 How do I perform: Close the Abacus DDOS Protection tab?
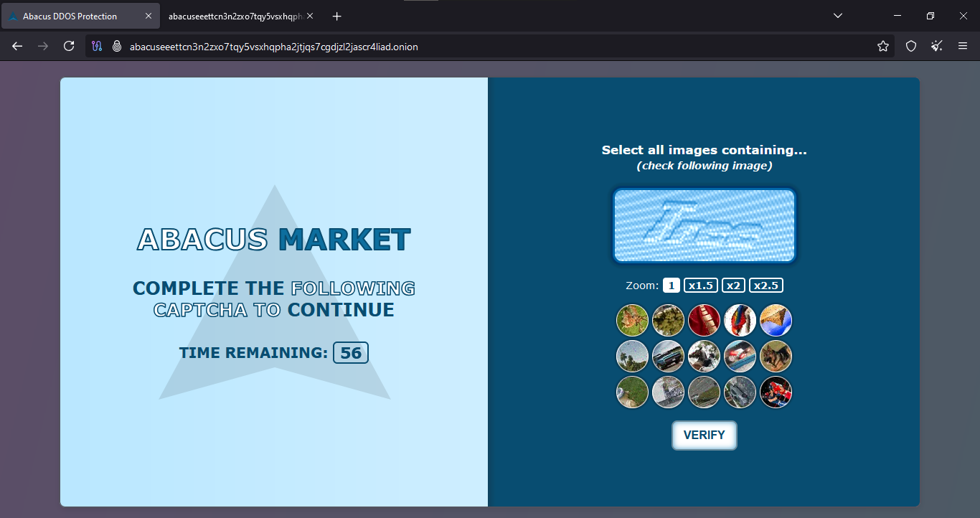[x=149, y=16]
